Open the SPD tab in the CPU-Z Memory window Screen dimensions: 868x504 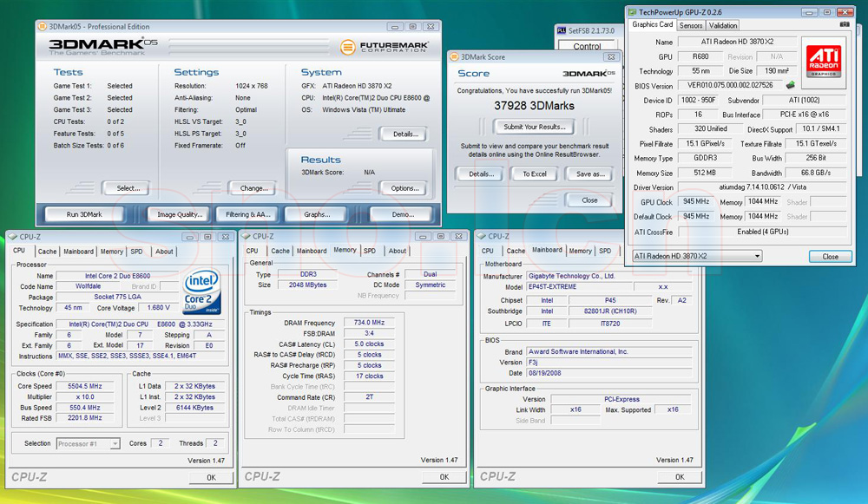pyautogui.click(x=369, y=252)
